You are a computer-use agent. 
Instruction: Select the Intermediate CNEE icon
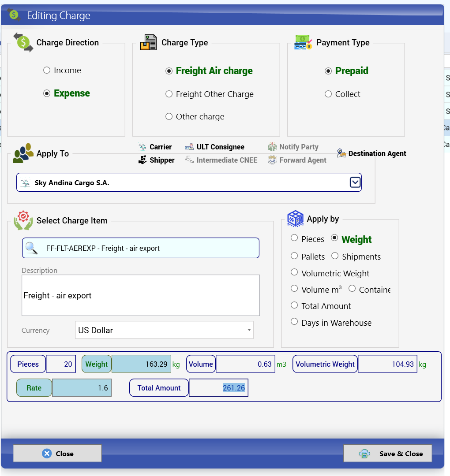[190, 160]
